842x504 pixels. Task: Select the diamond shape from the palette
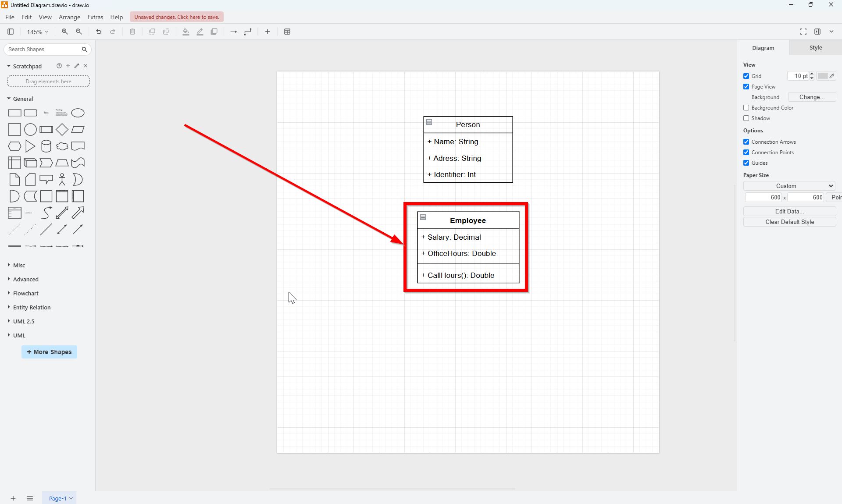62,129
